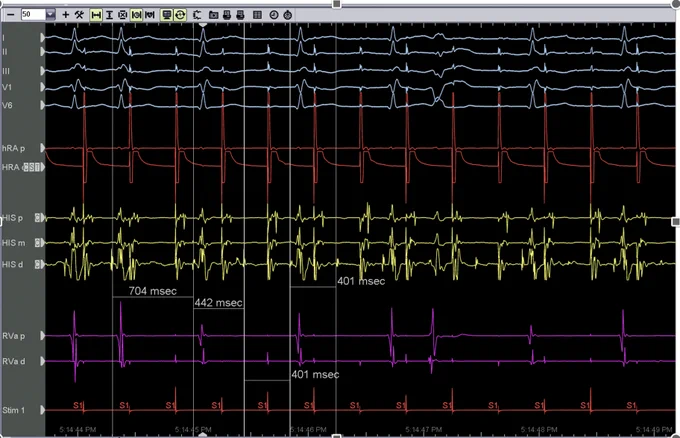Viewport: 680px width, 438px height.
Task: Select lead II channel label
Action: [5, 52]
